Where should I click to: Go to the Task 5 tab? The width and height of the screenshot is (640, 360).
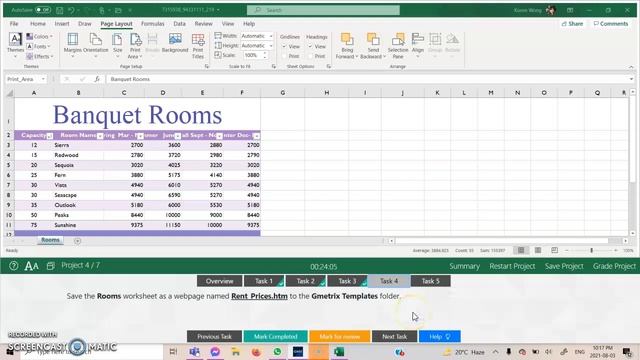coord(431,281)
